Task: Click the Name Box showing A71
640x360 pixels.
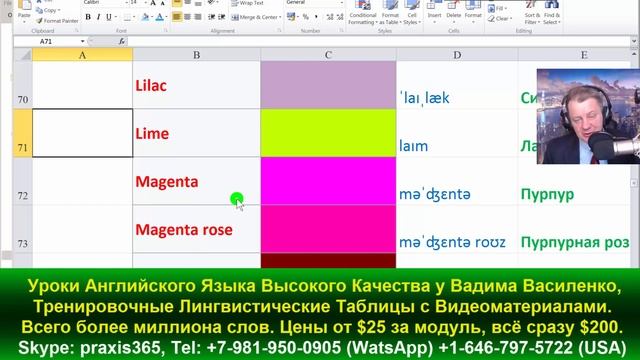Action: click(46, 41)
